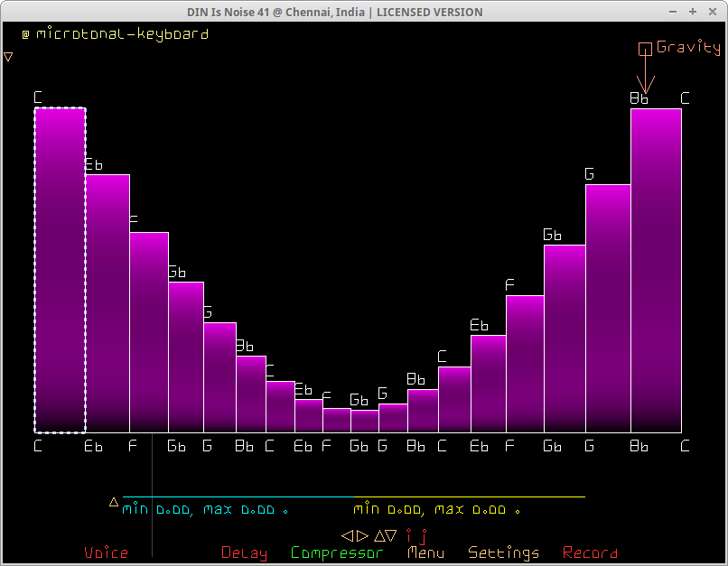Click the microtonal-keyboard title label
Image resolution: width=728 pixels, height=566 pixels.
[115, 34]
